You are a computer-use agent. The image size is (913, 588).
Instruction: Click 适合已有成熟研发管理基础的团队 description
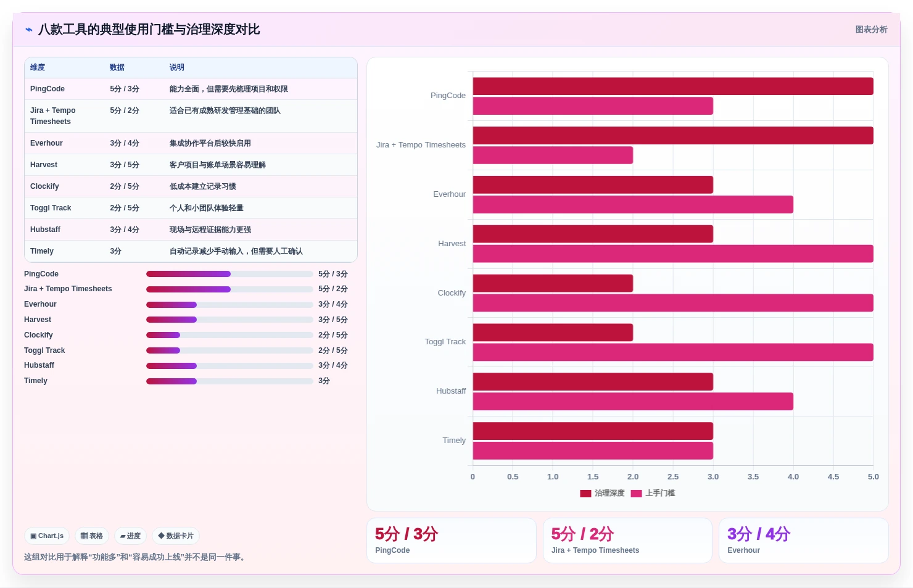click(x=225, y=110)
